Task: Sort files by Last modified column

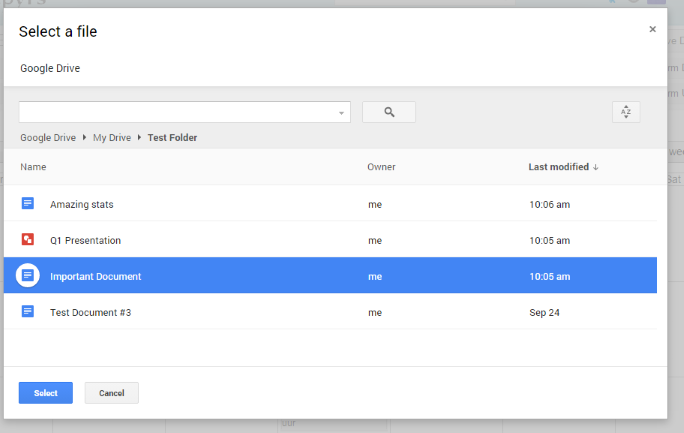Action: tap(558, 167)
